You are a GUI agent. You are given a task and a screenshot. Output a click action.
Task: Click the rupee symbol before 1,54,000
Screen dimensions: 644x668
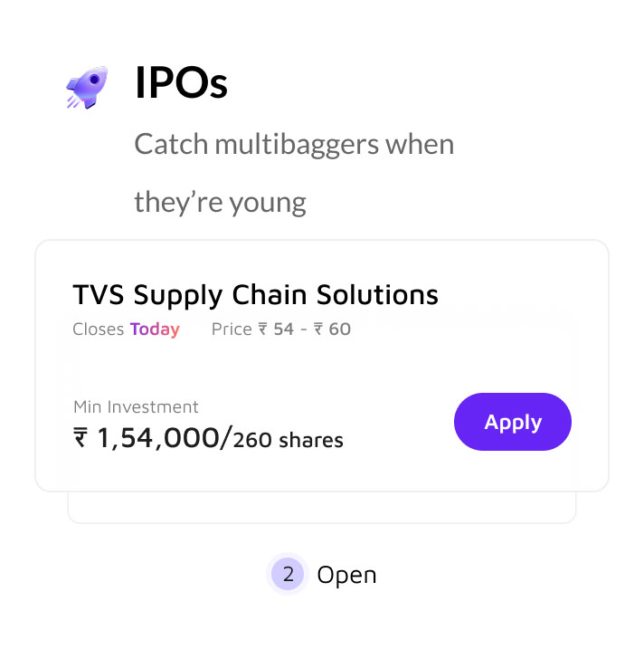[81, 439]
